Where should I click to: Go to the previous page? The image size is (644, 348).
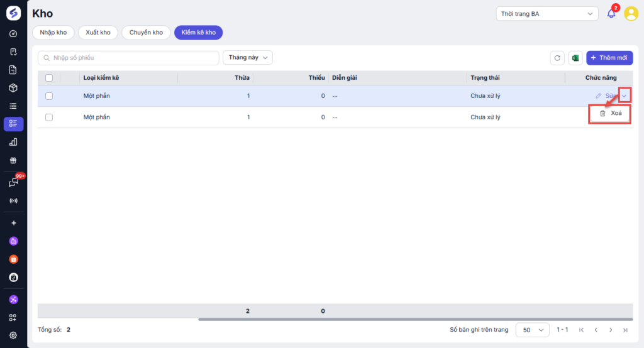(596, 330)
